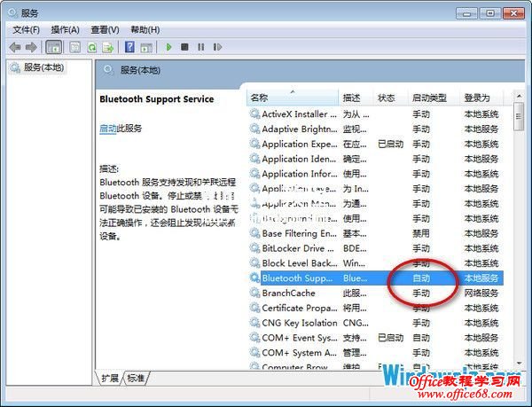This screenshot has width=532, height=407.
Task: Click gear icon of CNG Key Isolation row
Action: coord(254,322)
